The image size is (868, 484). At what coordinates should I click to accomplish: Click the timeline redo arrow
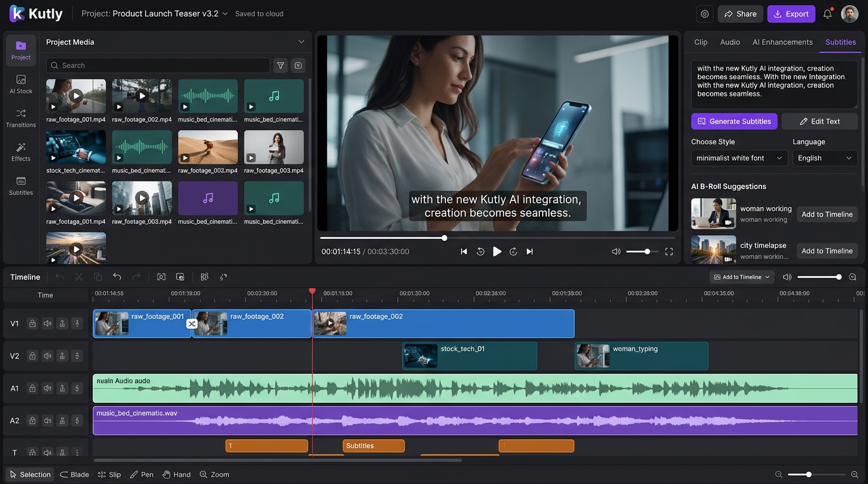pos(136,277)
